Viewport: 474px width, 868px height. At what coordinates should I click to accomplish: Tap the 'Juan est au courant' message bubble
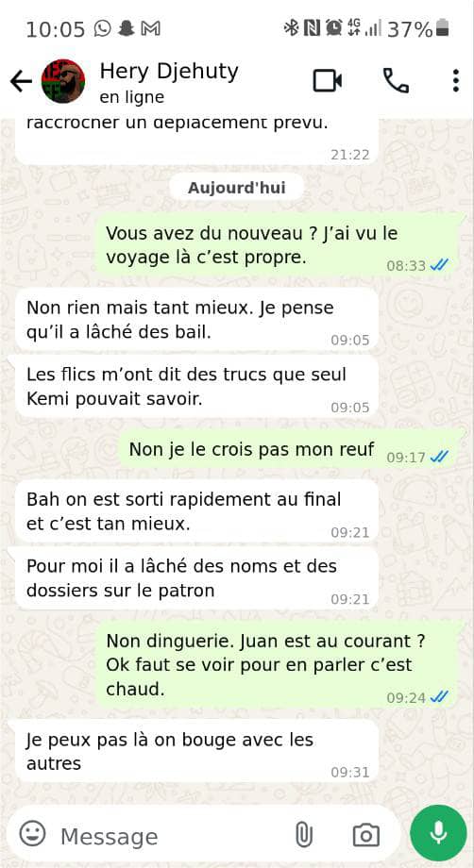point(277,665)
